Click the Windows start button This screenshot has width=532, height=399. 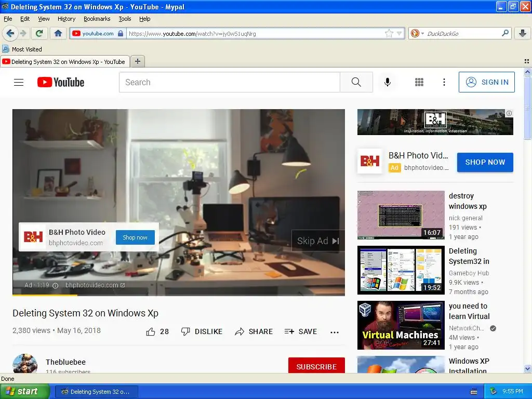24,391
